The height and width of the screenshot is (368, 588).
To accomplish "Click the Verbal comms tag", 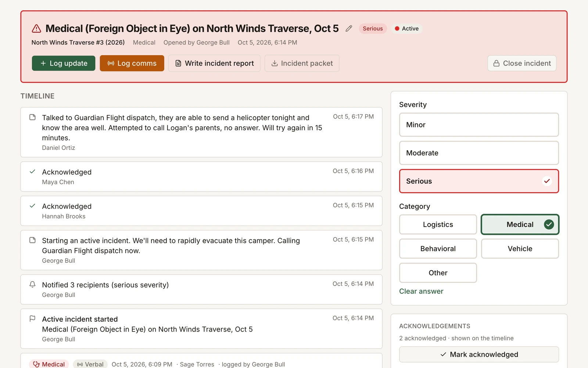I will tap(90, 364).
